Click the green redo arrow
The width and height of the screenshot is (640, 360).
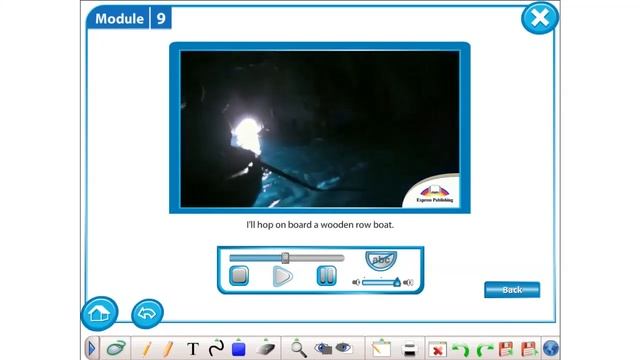tap(484, 350)
